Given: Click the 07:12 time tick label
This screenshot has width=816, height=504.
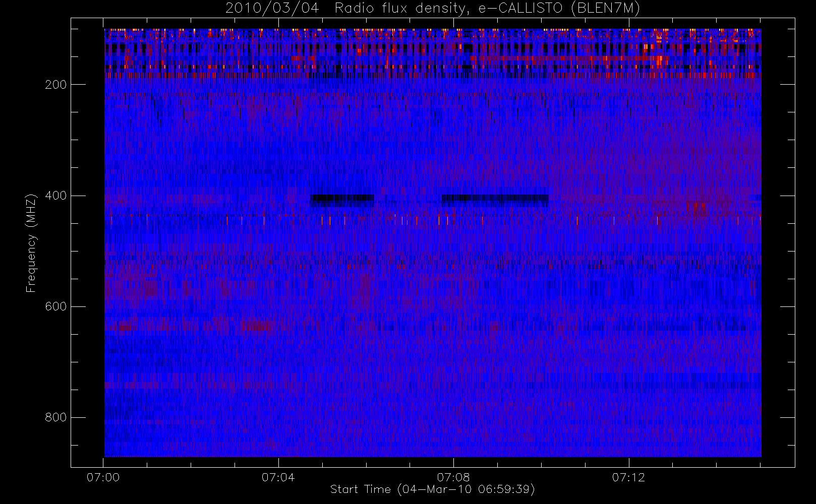Looking at the screenshot, I should pos(628,477).
